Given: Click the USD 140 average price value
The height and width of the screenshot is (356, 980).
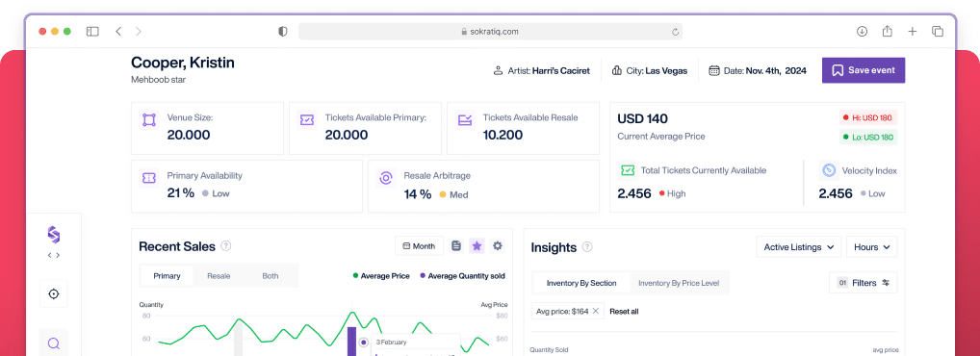Looking at the screenshot, I should coord(642,118).
